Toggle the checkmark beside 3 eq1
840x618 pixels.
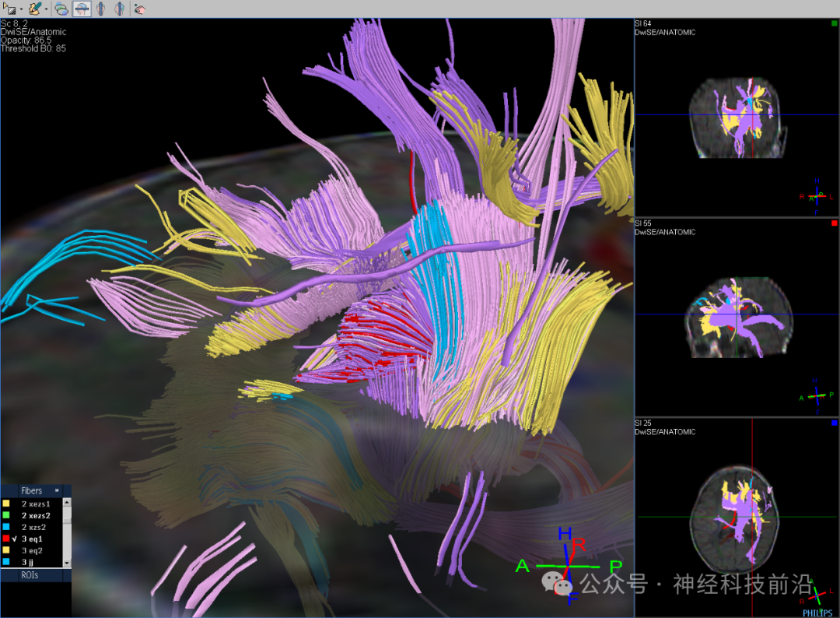click(15, 539)
